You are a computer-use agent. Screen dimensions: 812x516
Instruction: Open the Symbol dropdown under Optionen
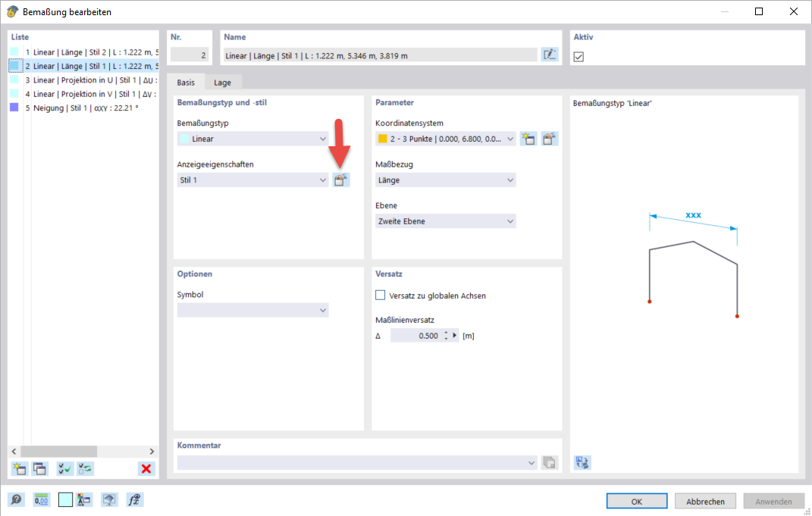click(x=252, y=310)
